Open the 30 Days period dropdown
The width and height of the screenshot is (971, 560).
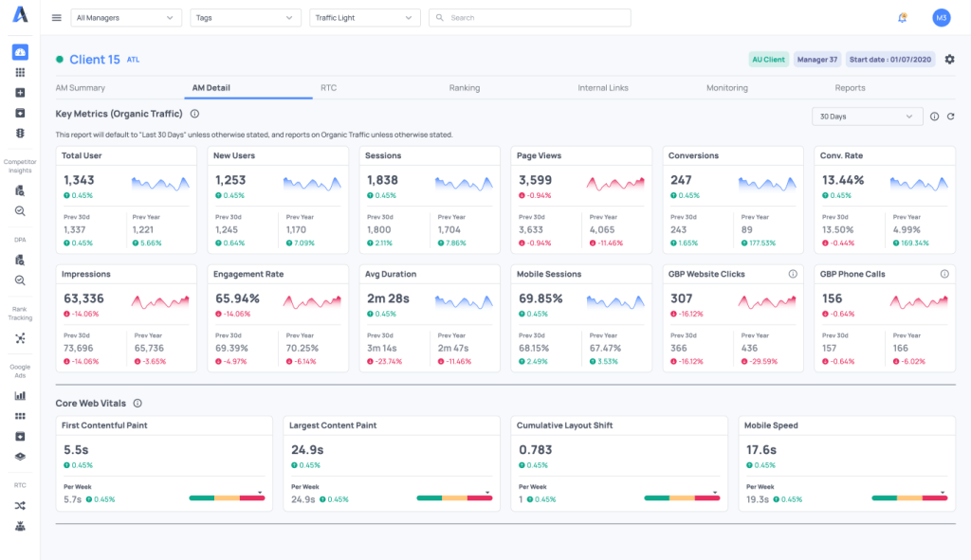coord(867,117)
